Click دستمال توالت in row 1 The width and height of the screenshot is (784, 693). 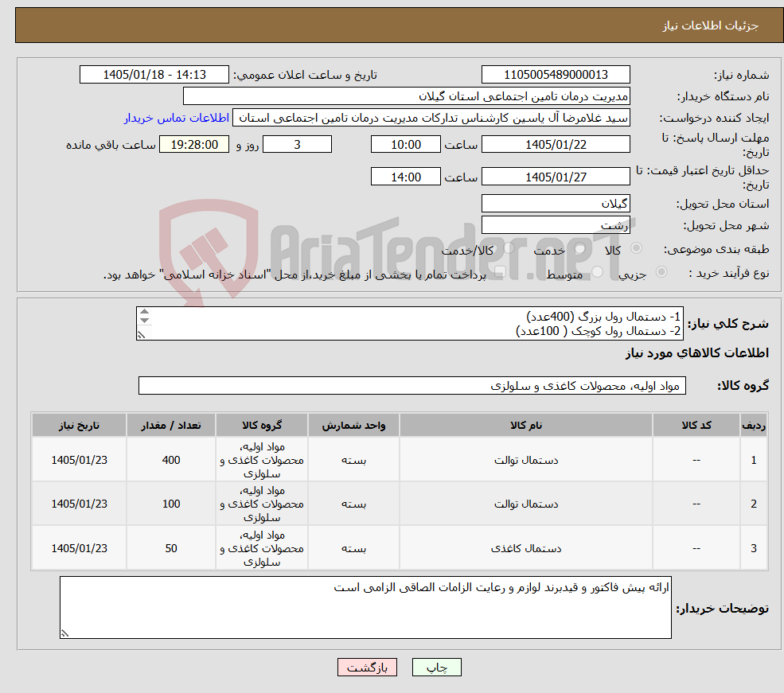[x=526, y=460]
